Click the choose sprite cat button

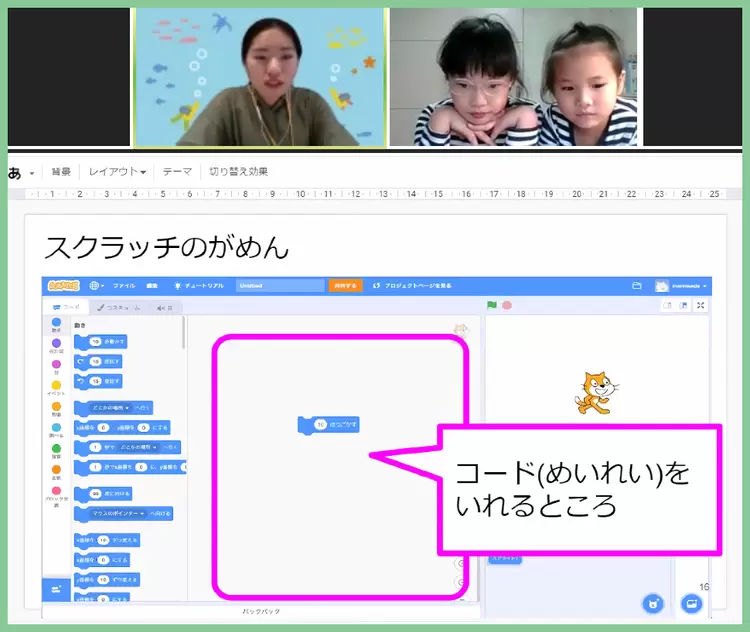pos(652,603)
